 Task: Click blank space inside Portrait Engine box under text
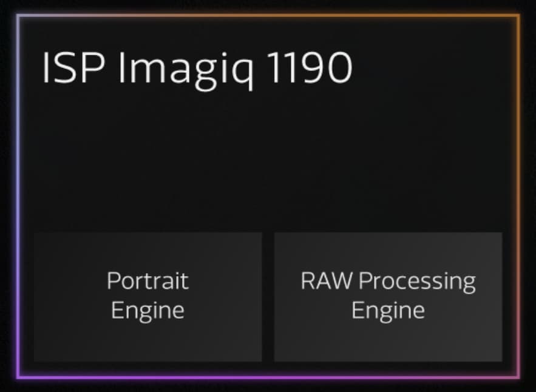[x=148, y=342]
